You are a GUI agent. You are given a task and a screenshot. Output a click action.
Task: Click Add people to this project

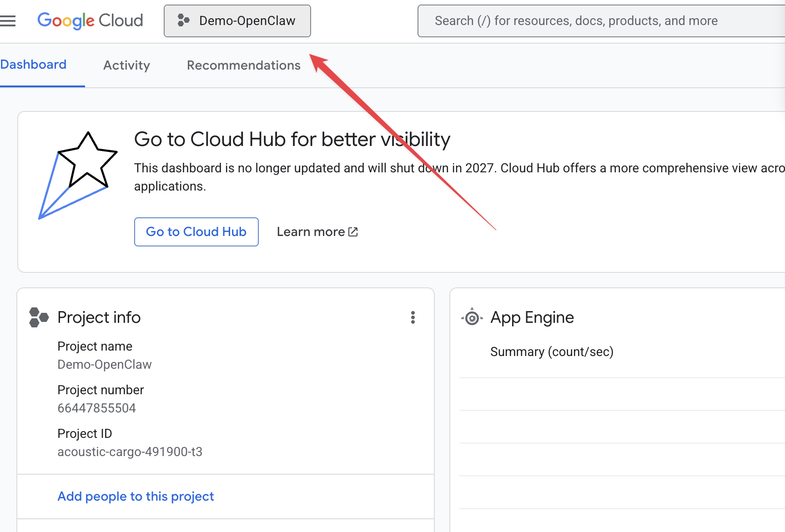(135, 496)
